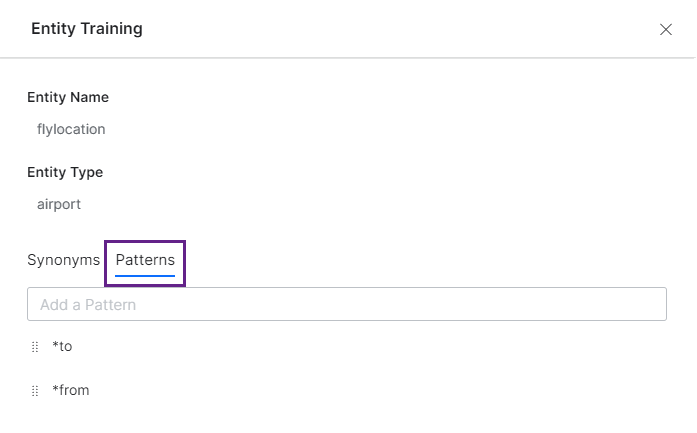
Task: Click the divider line below dialog header
Action: 348,58
